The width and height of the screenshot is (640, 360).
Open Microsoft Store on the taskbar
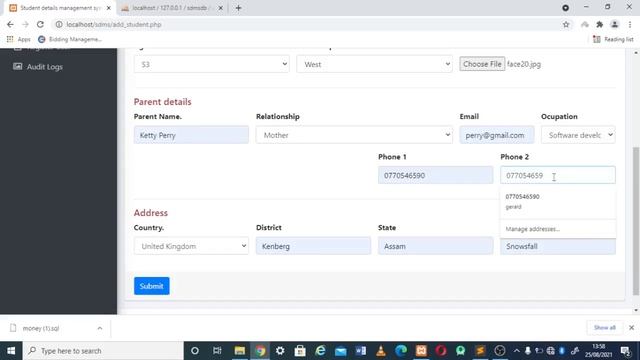[300, 351]
